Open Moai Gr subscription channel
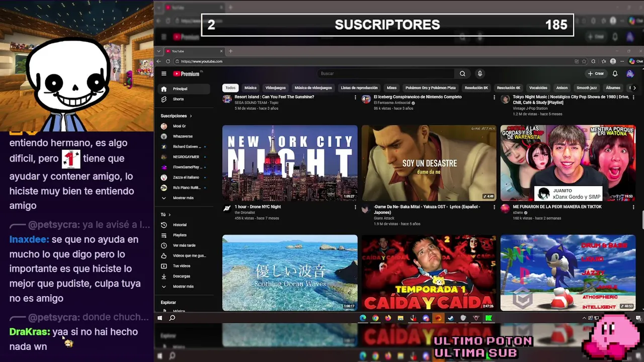The width and height of the screenshot is (644, 362). point(180,126)
